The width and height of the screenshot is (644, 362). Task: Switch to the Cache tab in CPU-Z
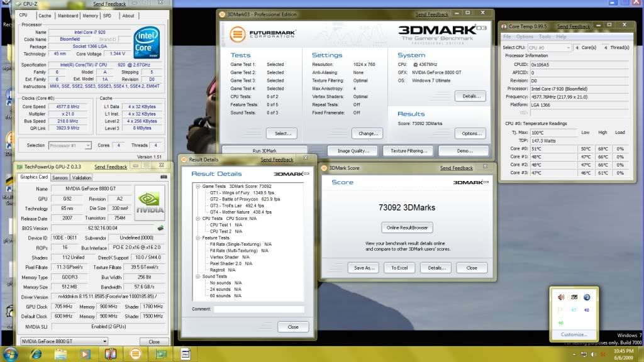point(45,16)
